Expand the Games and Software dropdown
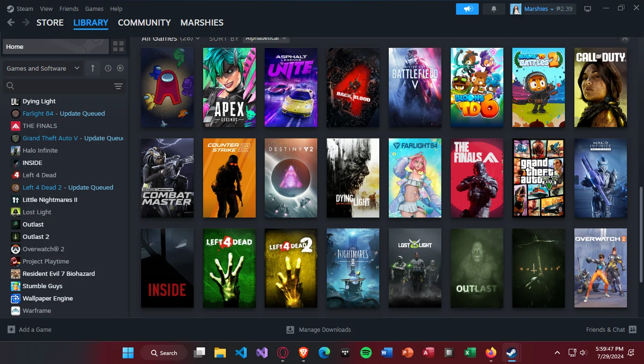644x364 pixels. click(x=43, y=68)
